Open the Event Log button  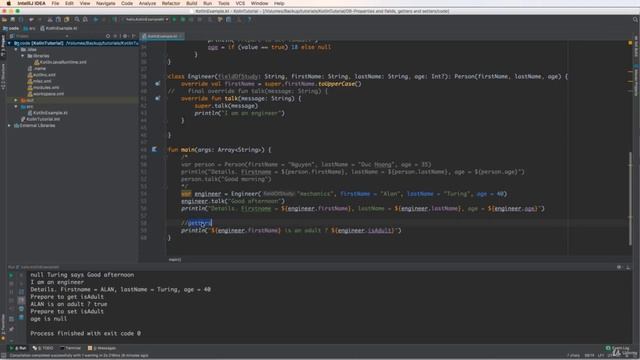(618, 348)
